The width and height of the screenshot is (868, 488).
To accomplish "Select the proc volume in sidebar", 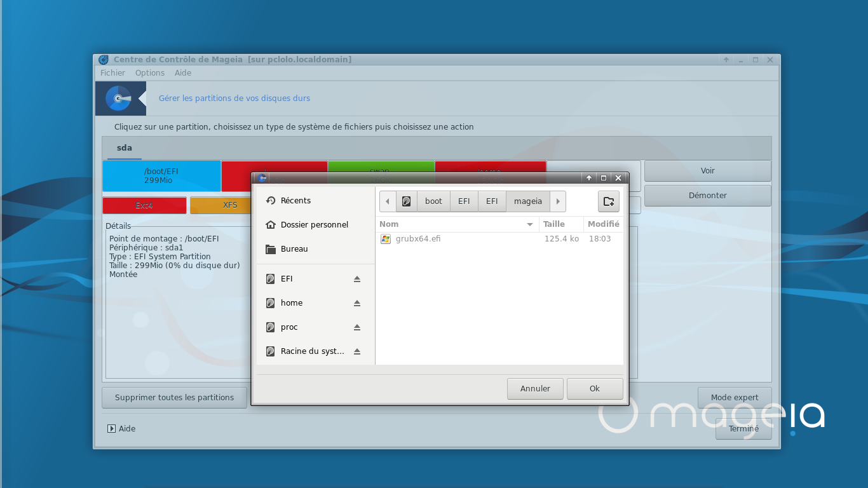I will (x=315, y=327).
